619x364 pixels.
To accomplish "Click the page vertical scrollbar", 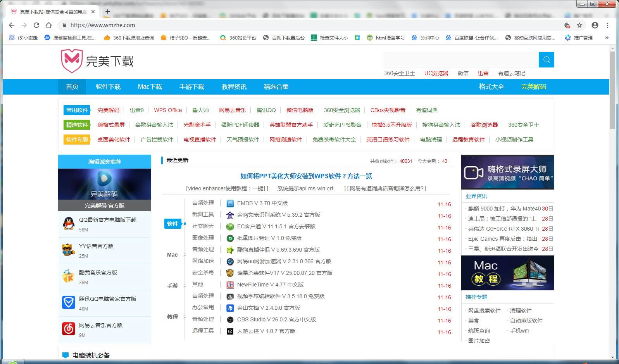I will 612,90.
